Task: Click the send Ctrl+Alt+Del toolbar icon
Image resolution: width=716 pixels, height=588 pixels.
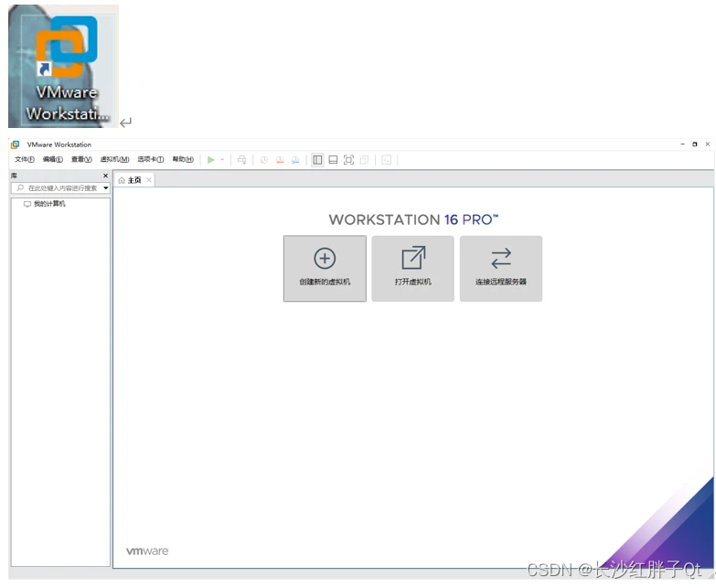Action: pyautogui.click(x=242, y=160)
